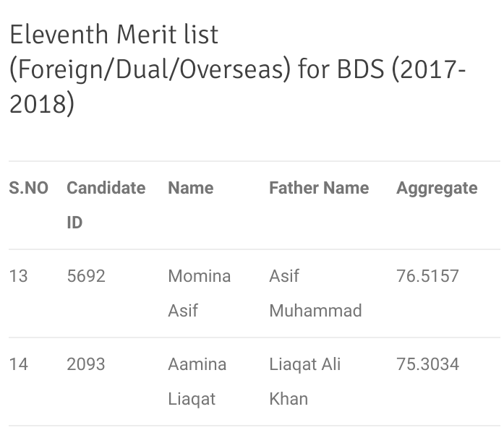
Task: Click the Eleventh Merit list heading
Action: pos(114,35)
